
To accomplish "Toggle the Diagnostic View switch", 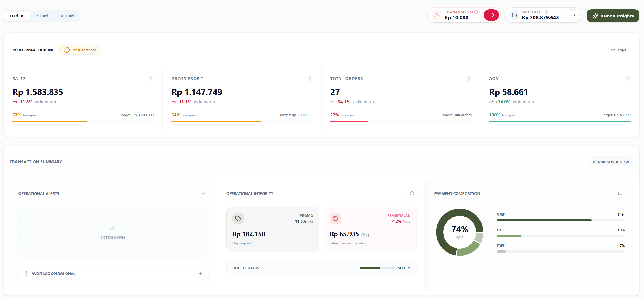I will pyautogui.click(x=611, y=162).
